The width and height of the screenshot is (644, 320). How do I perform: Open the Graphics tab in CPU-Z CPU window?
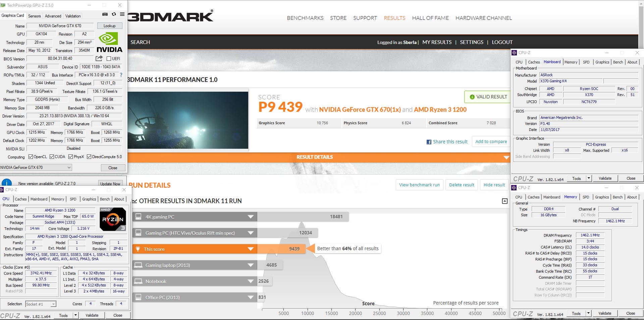[89, 199]
